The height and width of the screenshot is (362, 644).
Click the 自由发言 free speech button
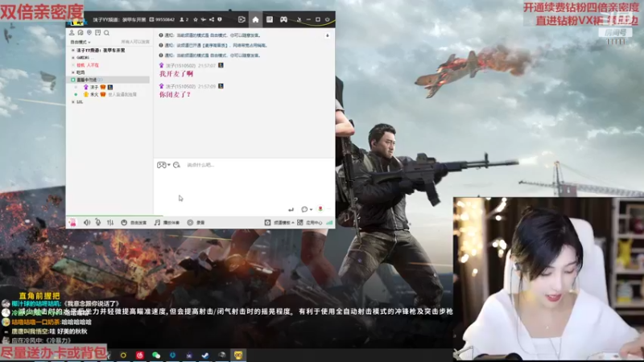pyautogui.click(x=134, y=223)
